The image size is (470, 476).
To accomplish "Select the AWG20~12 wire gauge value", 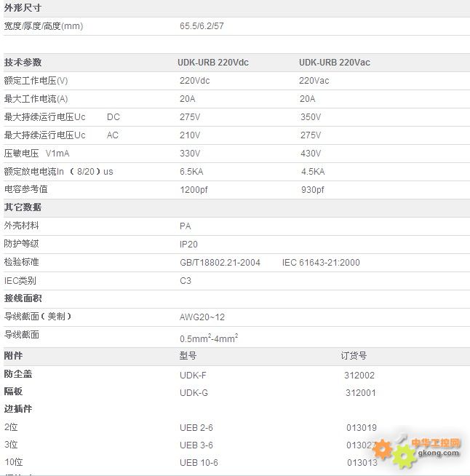I will 202,317.
